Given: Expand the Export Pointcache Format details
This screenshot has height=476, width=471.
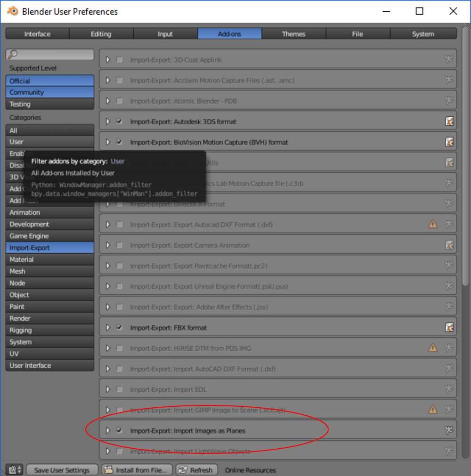Looking at the screenshot, I should pyautogui.click(x=108, y=266).
